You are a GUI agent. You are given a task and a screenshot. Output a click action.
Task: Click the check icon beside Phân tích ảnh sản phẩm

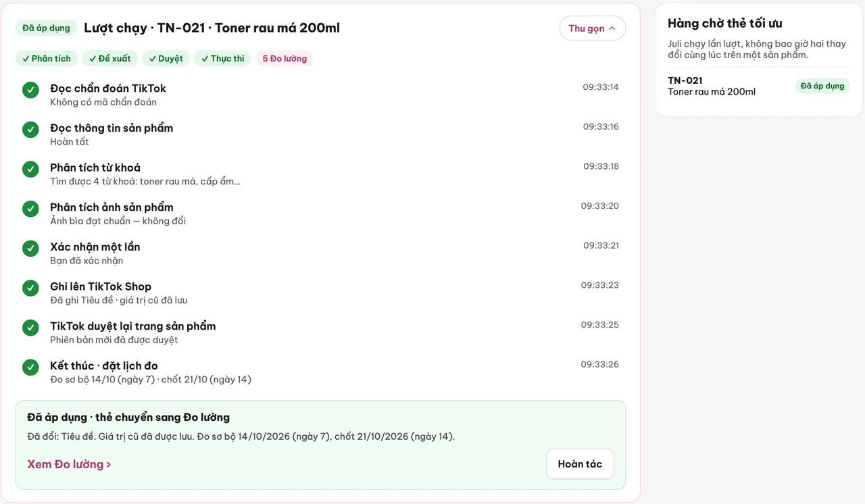click(x=30, y=209)
